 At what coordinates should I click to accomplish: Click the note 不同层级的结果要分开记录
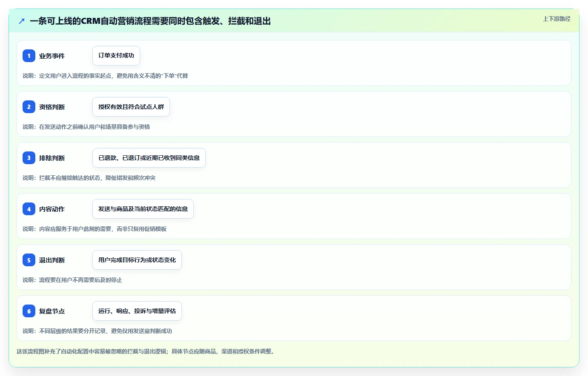98,331
